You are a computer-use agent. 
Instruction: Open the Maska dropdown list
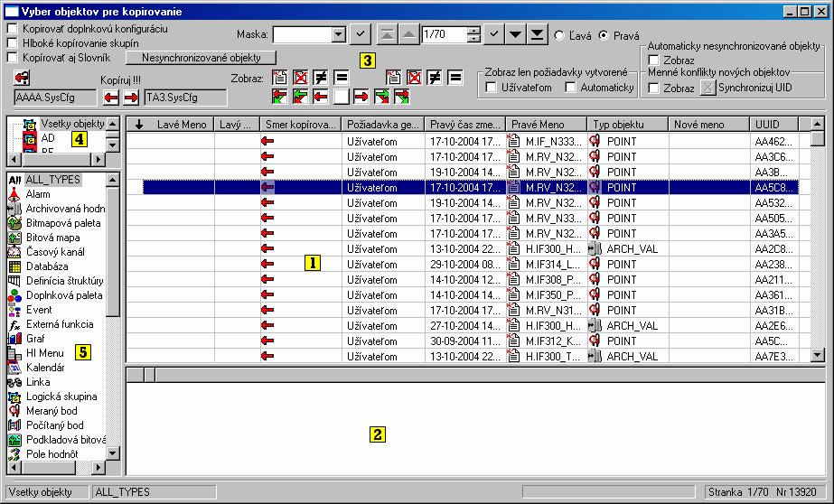click(x=339, y=34)
